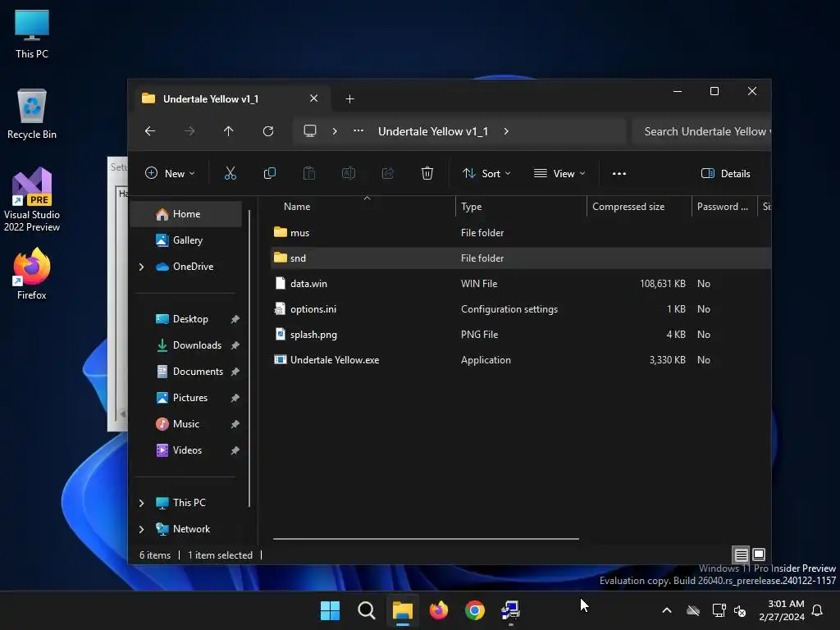
Task: Sort by the Type column header
Action: coord(521,207)
